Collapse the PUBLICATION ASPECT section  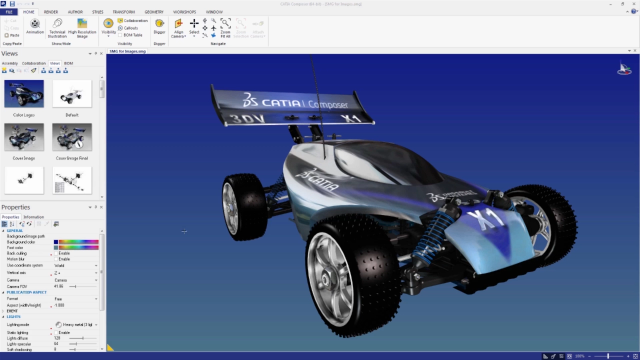[x=3, y=293]
